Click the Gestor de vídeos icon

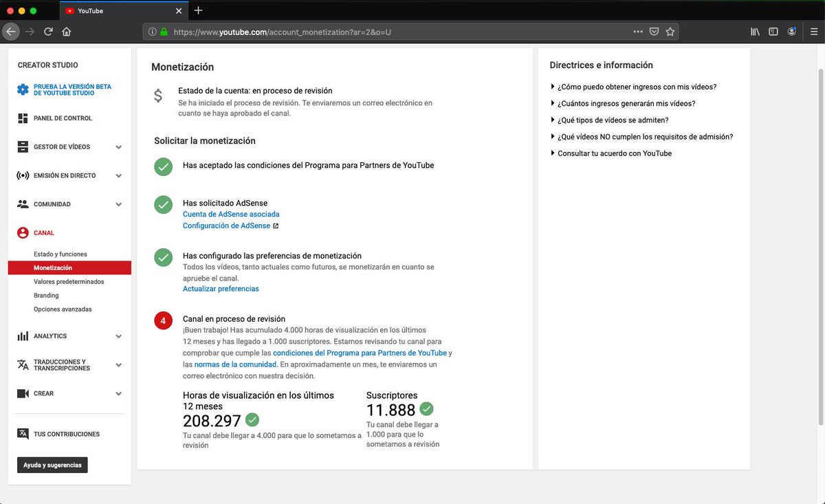coord(23,146)
